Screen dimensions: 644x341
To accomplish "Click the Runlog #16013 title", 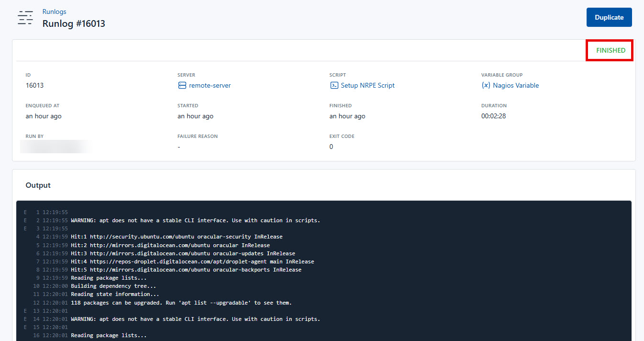I will [x=74, y=23].
